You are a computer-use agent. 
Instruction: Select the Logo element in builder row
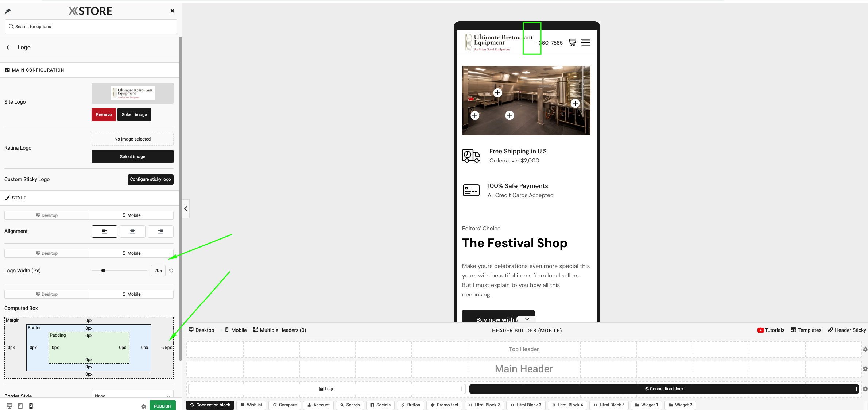pyautogui.click(x=327, y=389)
